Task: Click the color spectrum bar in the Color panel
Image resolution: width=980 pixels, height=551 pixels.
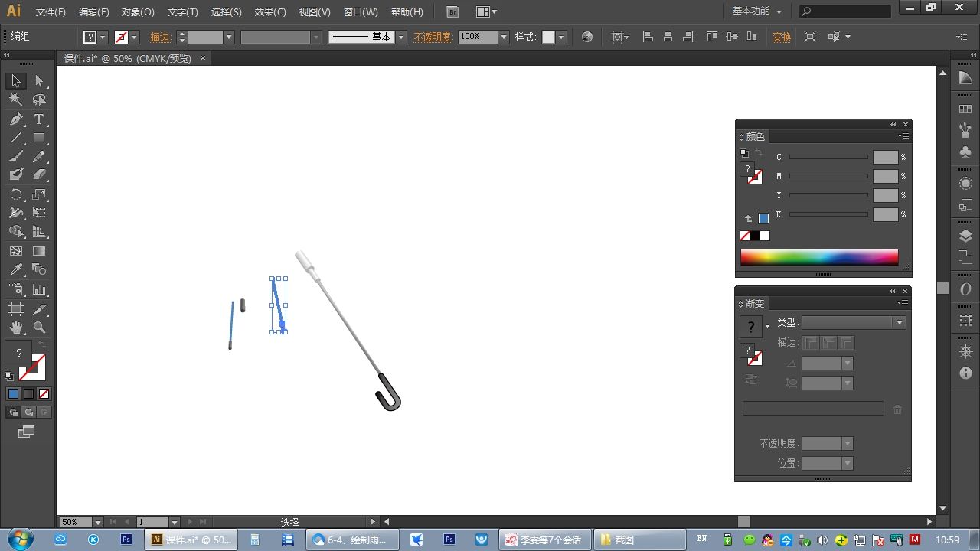Action: coord(819,257)
